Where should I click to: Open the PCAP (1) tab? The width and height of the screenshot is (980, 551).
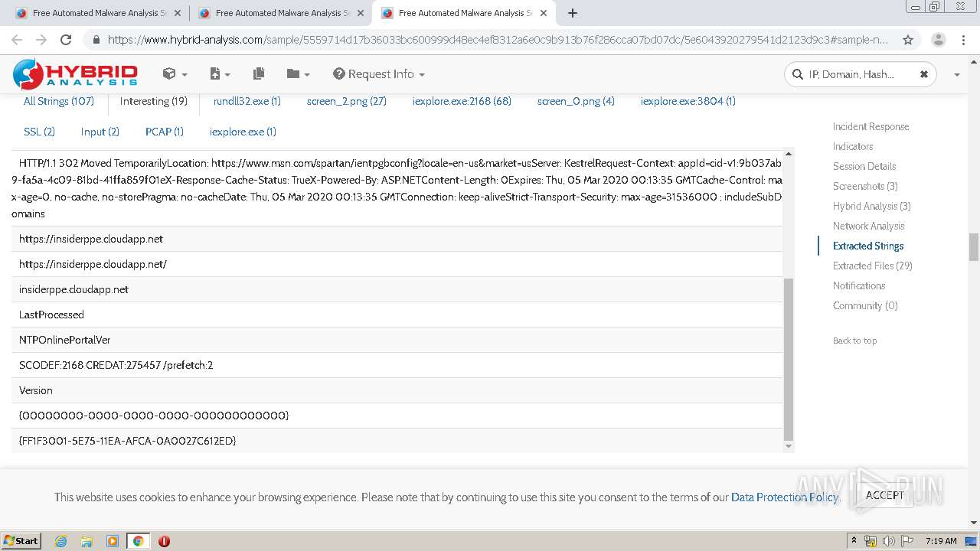pyautogui.click(x=165, y=132)
